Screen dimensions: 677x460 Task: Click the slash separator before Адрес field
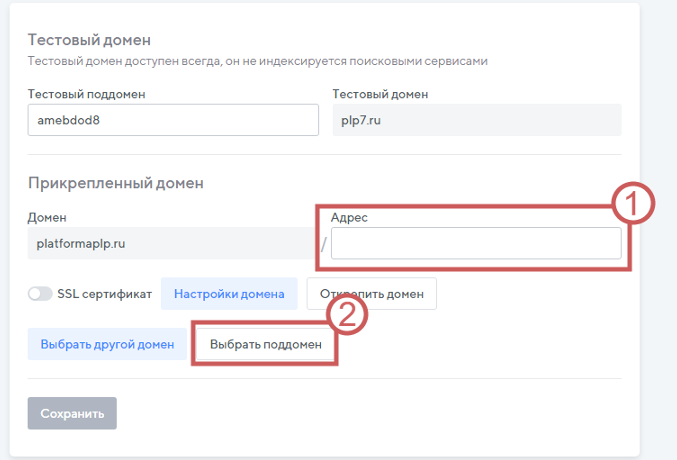tap(323, 245)
